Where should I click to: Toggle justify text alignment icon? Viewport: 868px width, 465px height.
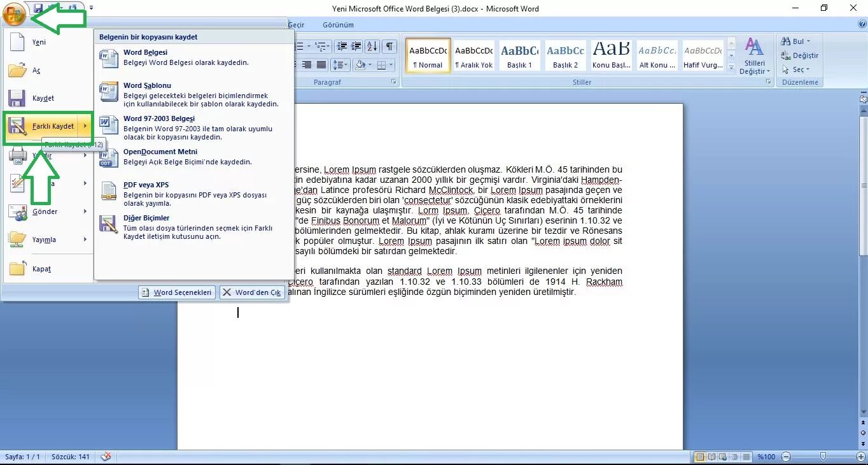pyautogui.click(x=321, y=64)
